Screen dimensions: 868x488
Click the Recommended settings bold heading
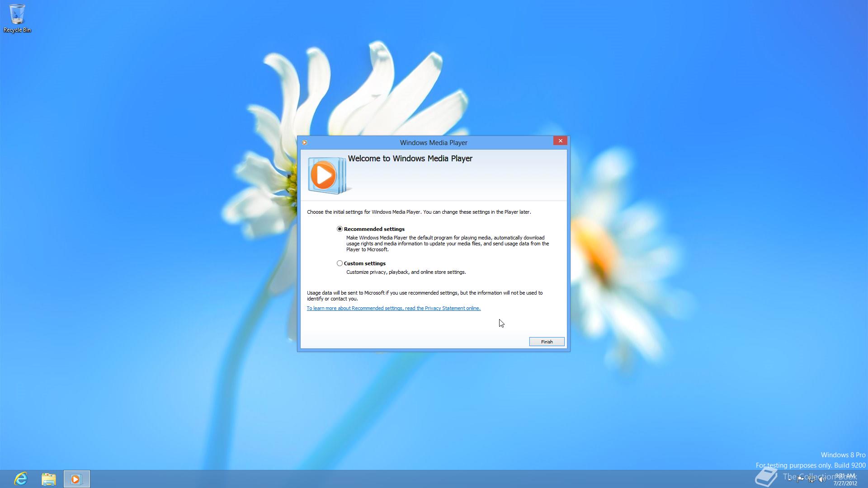click(x=374, y=229)
